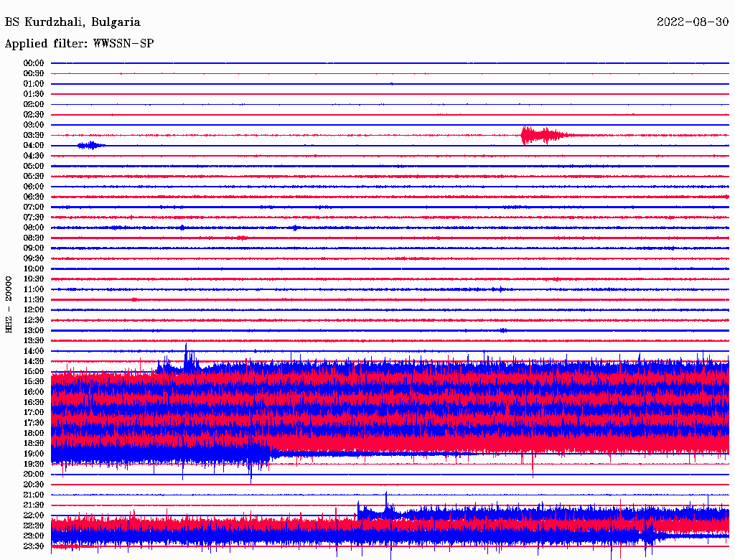The height and width of the screenshot is (560, 735).
Task: Click the 12:00 time label
Action: (34, 309)
